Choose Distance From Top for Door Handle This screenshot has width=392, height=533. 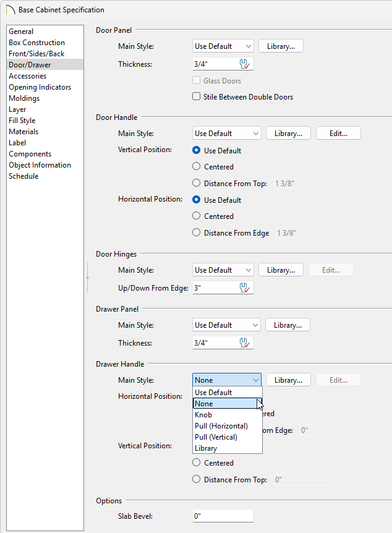coord(197,183)
